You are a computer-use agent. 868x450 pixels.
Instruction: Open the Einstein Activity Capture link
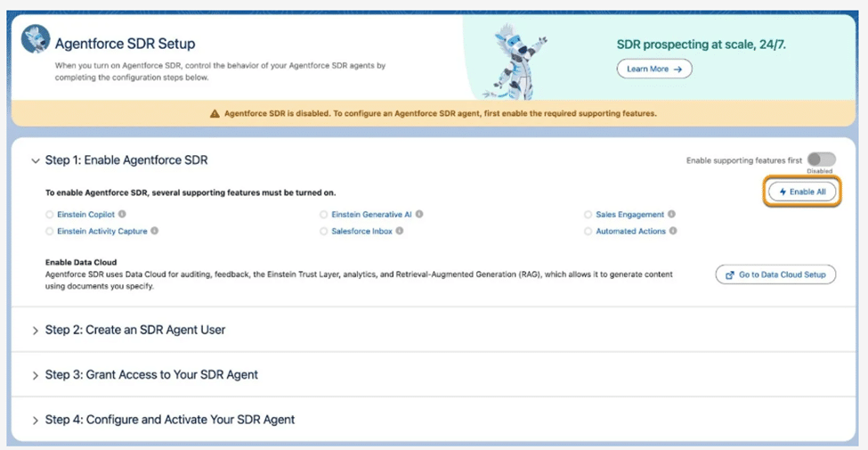(102, 231)
